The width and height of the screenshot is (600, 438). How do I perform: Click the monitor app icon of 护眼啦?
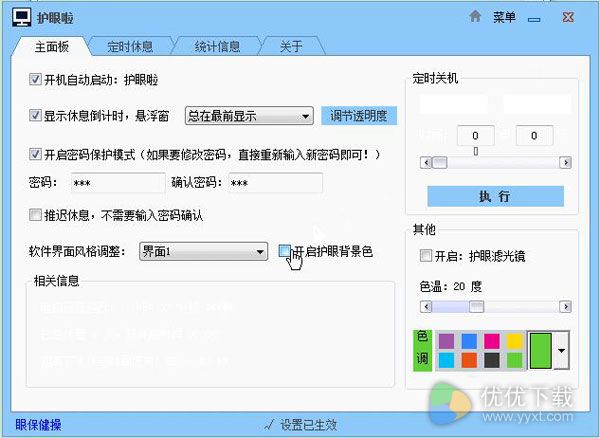(21, 18)
